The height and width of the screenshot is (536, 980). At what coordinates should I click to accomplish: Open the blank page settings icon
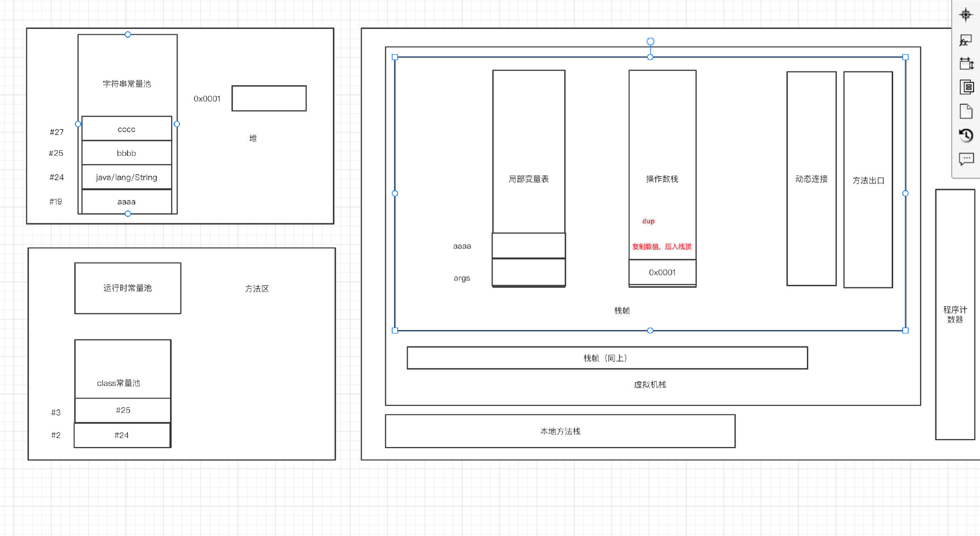tap(966, 111)
